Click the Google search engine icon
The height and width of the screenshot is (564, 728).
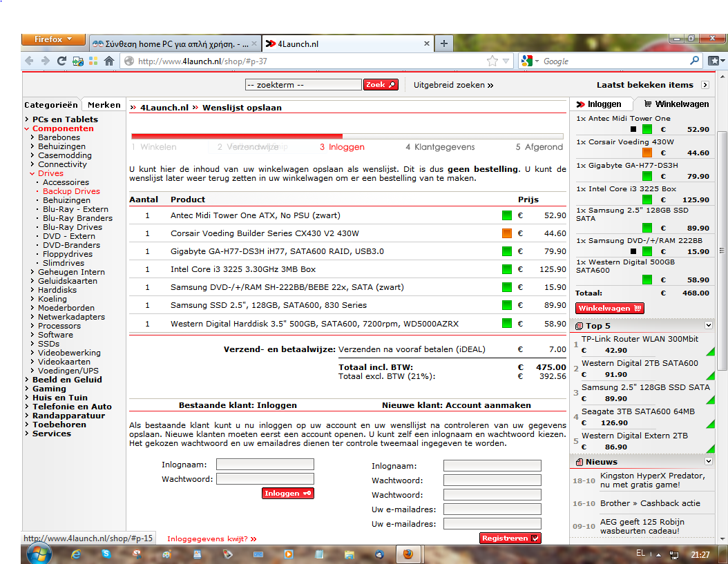pos(527,61)
